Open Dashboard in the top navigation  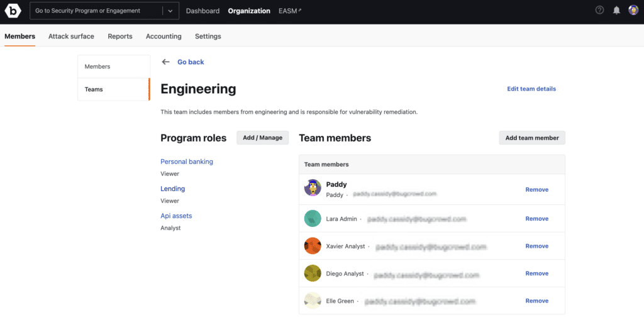pyautogui.click(x=203, y=11)
